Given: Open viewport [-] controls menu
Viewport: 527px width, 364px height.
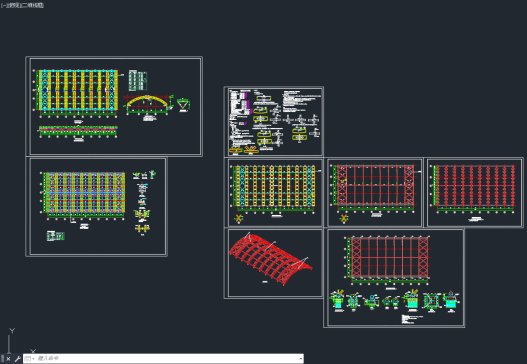Looking at the screenshot, I should coord(3,5).
